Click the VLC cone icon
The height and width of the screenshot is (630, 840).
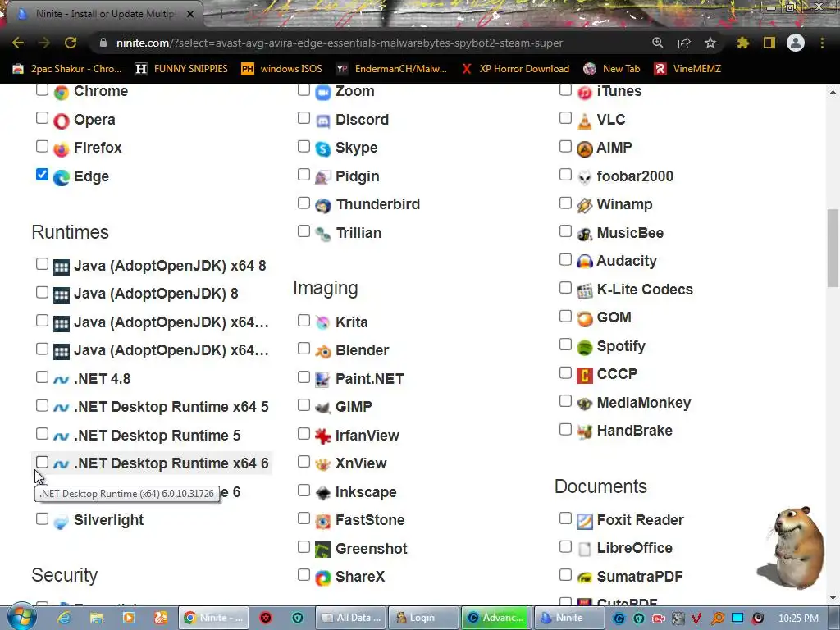coord(584,121)
